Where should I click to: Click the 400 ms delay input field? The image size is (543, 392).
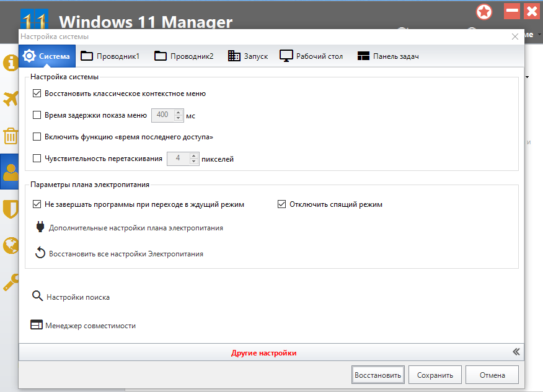tap(163, 115)
